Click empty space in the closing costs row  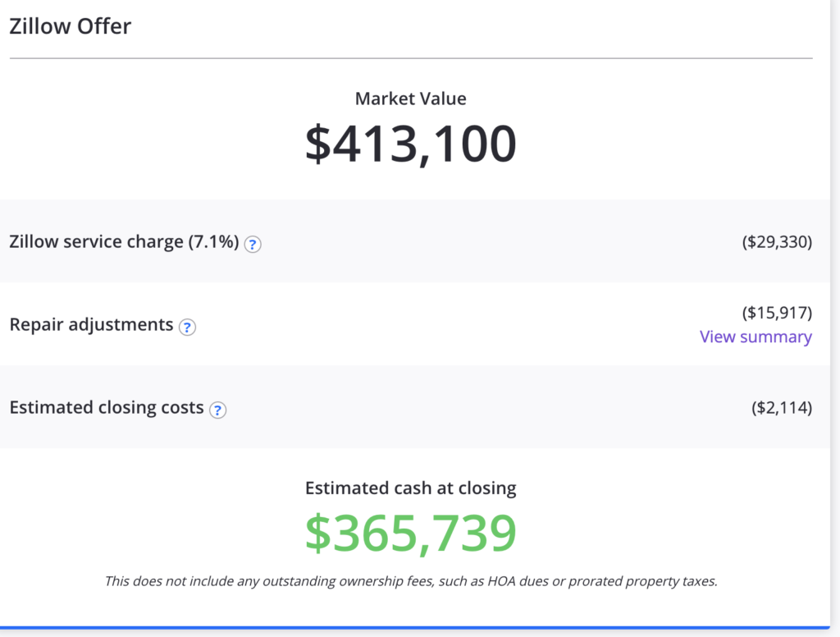pos(482,407)
